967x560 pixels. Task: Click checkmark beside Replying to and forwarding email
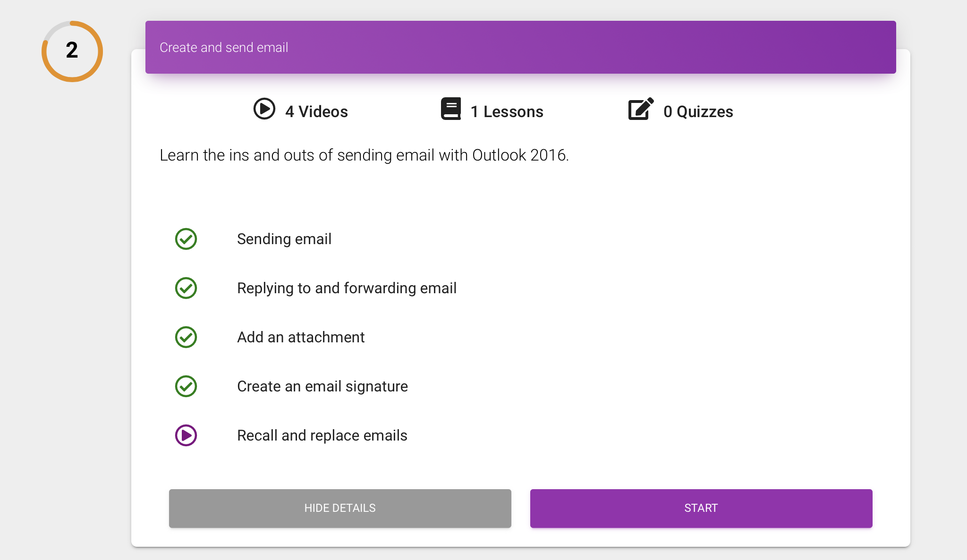[x=186, y=288]
